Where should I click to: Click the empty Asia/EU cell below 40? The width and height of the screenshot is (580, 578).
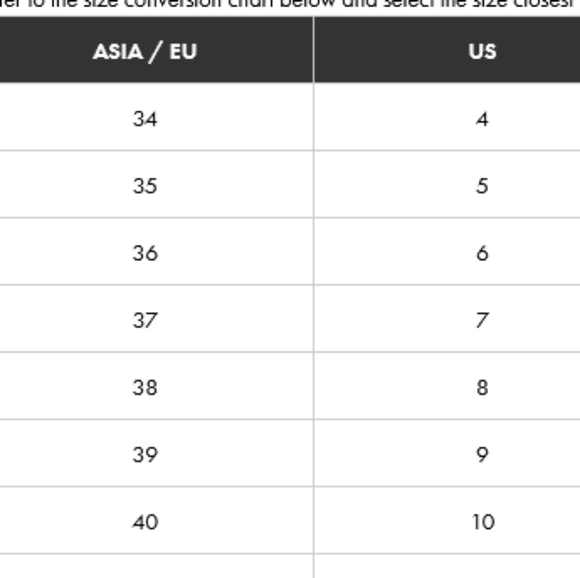(156, 566)
